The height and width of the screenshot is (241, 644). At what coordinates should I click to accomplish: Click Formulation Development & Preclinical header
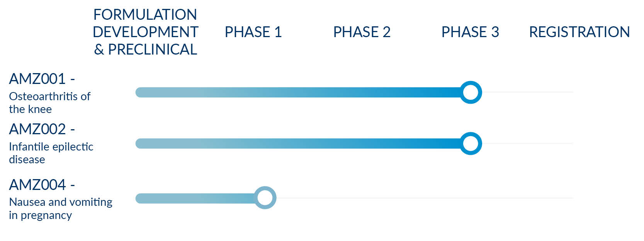click(x=146, y=32)
